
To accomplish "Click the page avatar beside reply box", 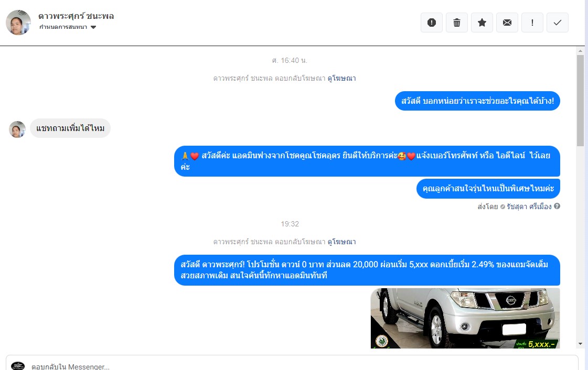I will pos(18,366).
